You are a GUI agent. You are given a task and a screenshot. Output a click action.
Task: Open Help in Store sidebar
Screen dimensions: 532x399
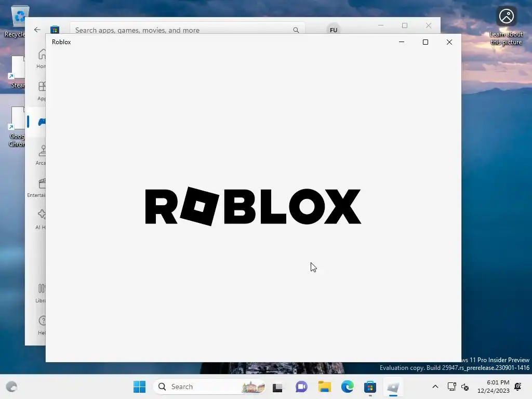click(42, 325)
